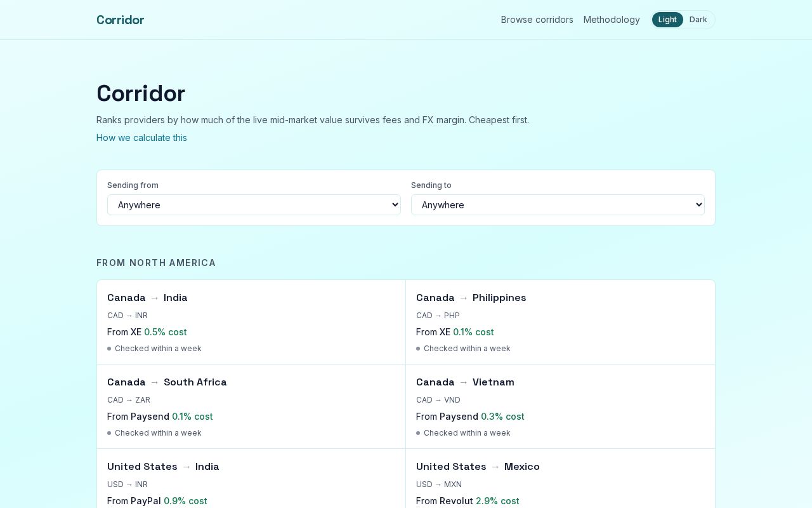Open the Sending to dropdown
This screenshot has height=508, width=812.
point(558,205)
